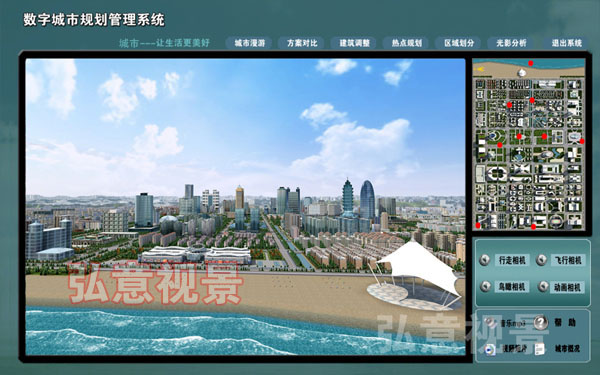Click the video player icon
600x375 pixels.
click(x=489, y=349)
